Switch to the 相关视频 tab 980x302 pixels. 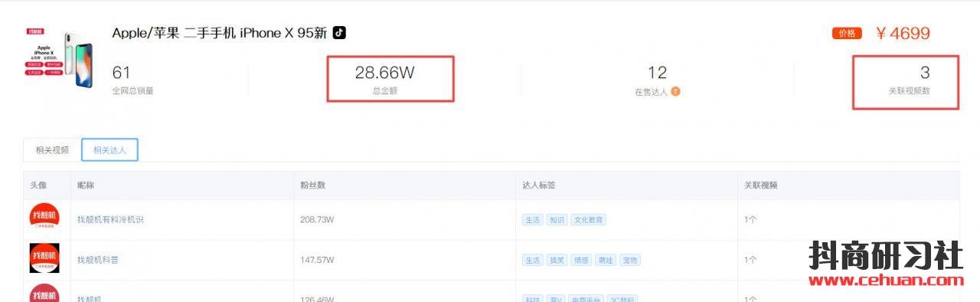52,150
